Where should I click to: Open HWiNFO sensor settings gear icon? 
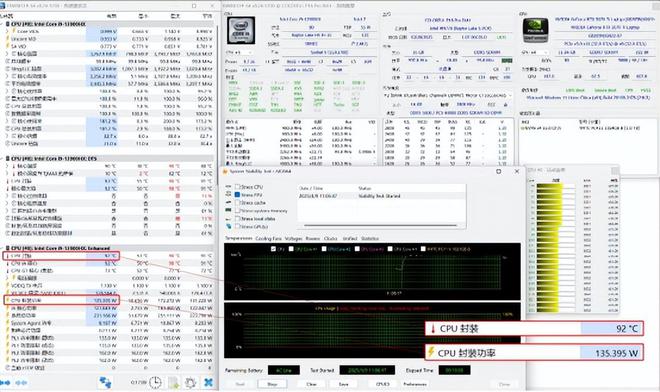[x=191, y=382]
